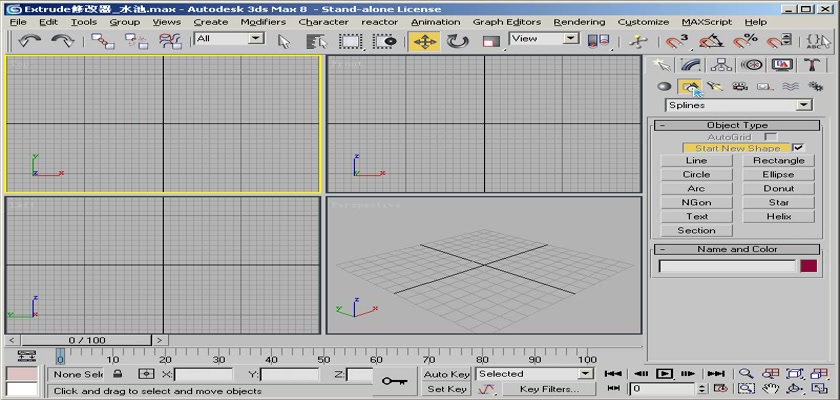Open the File menu
Screen dimensions: 840x400
tap(18, 22)
